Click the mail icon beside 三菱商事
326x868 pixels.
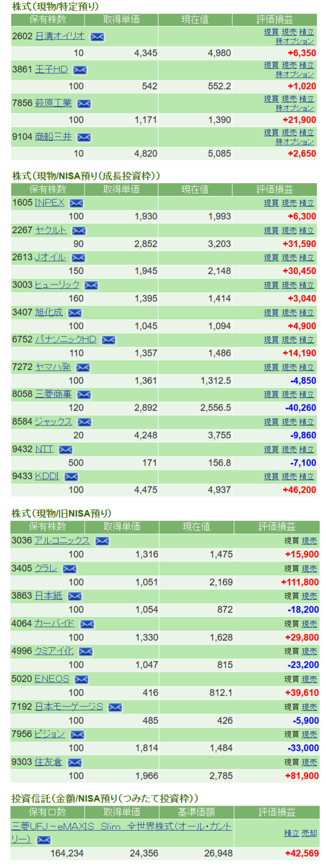(x=84, y=395)
